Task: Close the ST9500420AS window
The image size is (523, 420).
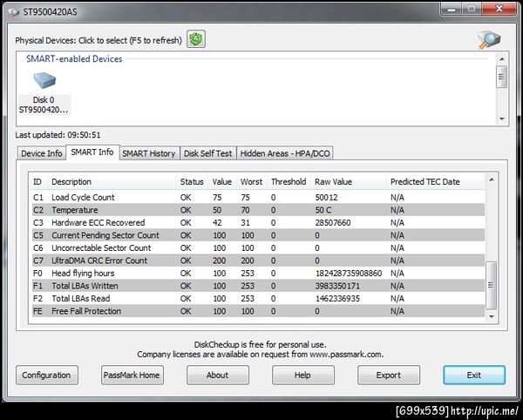Action: pos(499,9)
